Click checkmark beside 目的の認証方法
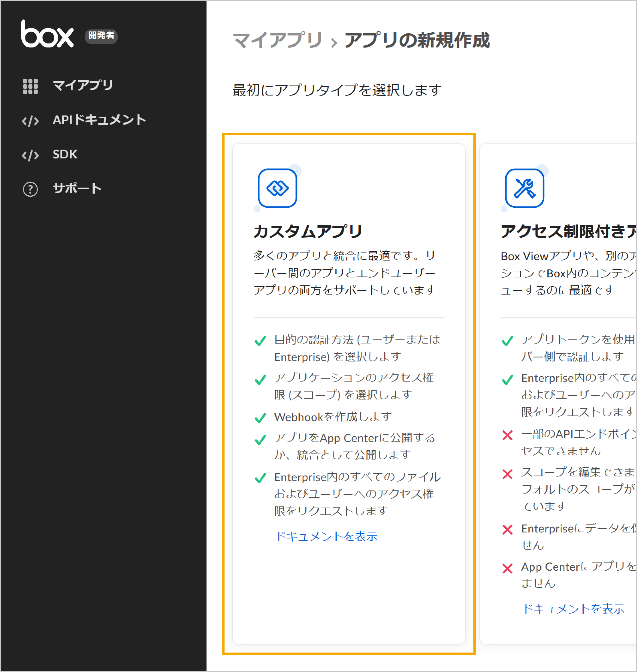Image resolution: width=637 pixels, height=672 pixels. click(x=261, y=341)
